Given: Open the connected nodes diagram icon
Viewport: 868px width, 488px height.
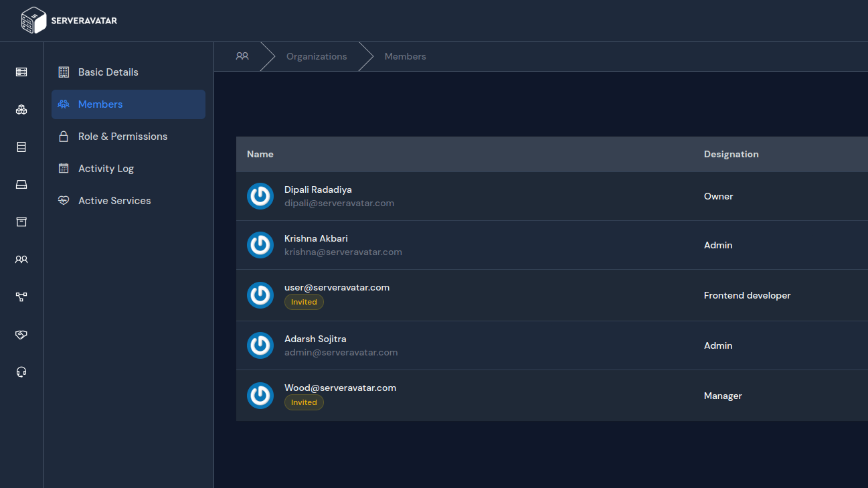Looking at the screenshot, I should point(21,297).
